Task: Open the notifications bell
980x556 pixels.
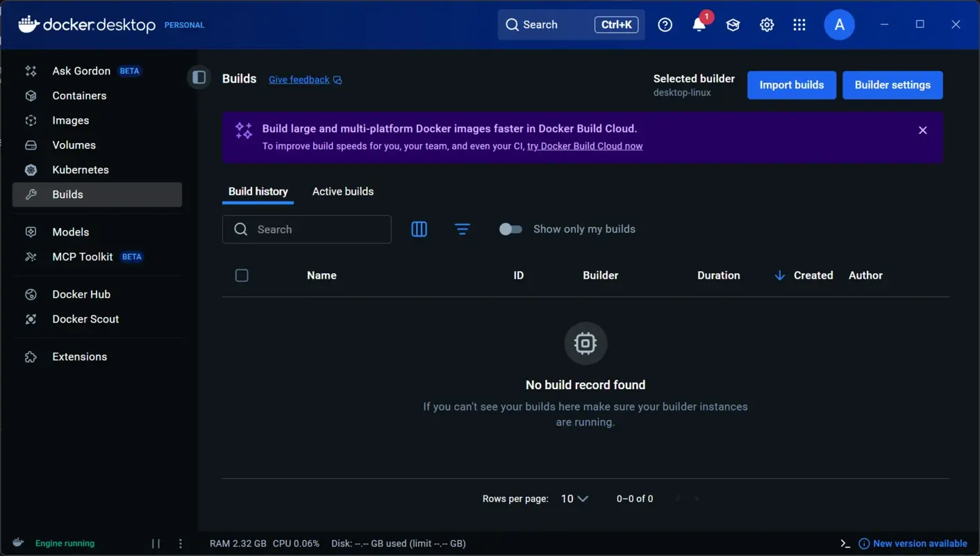Action: (699, 24)
